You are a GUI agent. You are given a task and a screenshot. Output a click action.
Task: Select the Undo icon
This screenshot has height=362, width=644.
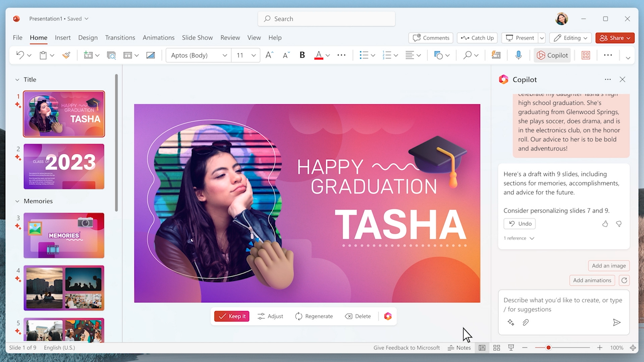coord(512,224)
